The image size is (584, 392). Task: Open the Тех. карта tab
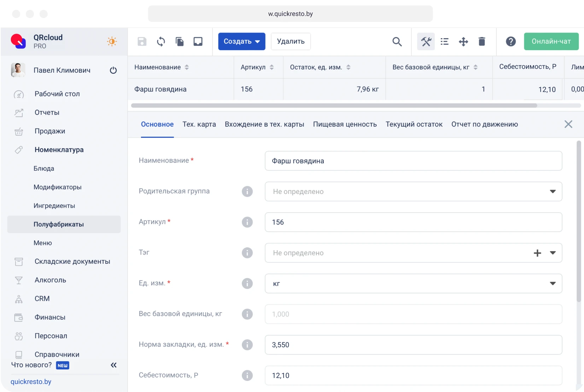coord(199,124)
